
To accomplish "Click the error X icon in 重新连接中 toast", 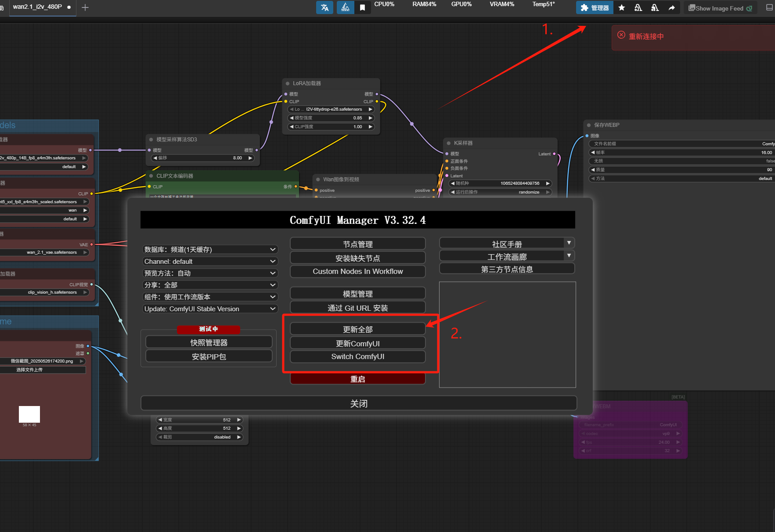I will pos(621,35).
